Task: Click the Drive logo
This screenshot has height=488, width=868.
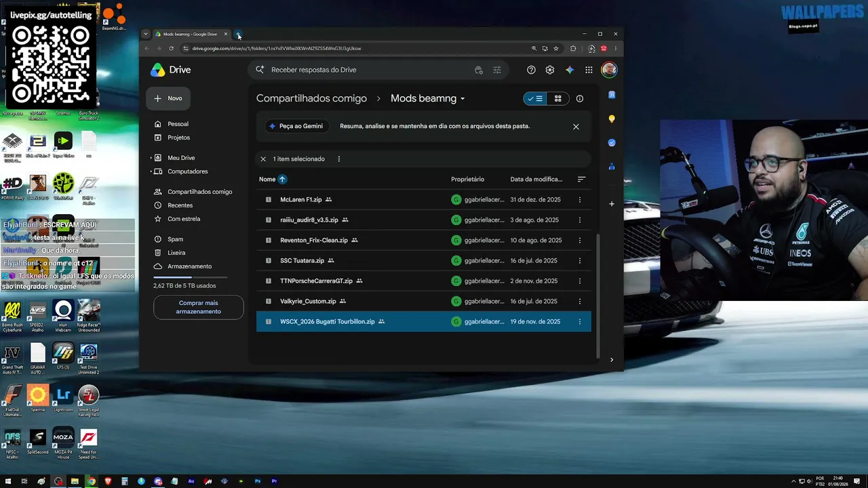Action: coord(170,70)
